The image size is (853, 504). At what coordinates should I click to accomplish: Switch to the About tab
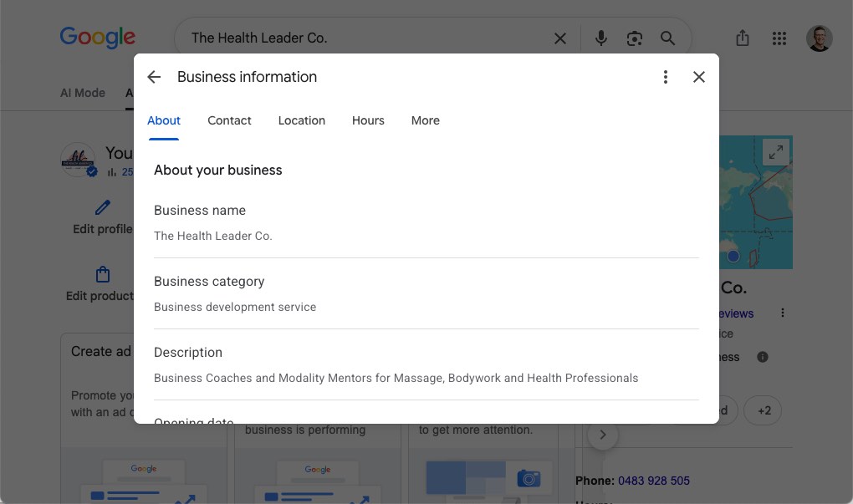pyautogui.click(x=164, y=120)
